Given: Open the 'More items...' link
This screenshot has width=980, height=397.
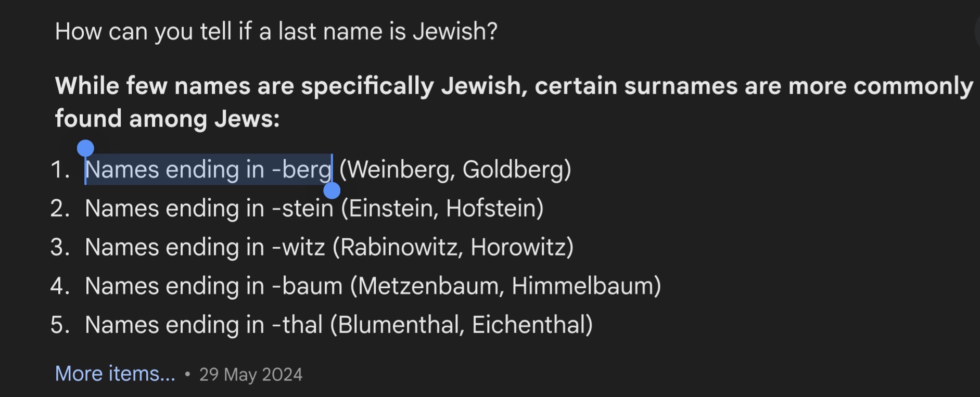Looking at the screenshot, I should 116,374.
